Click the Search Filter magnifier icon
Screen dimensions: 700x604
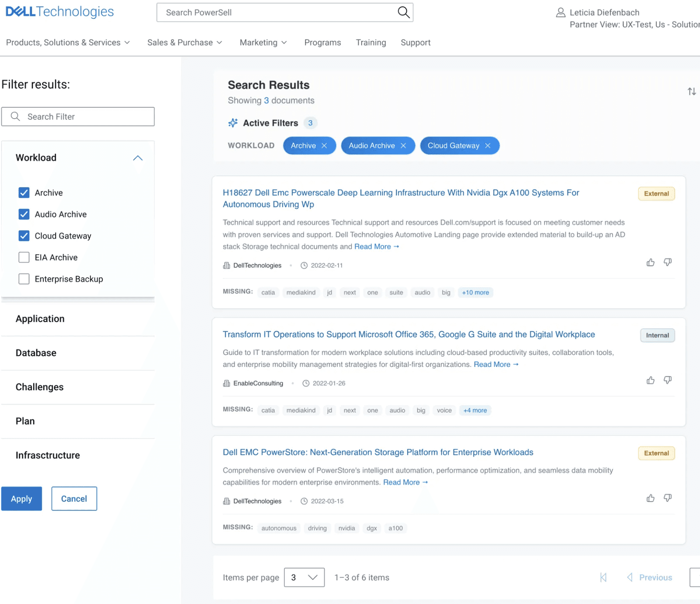coord(15,116)
